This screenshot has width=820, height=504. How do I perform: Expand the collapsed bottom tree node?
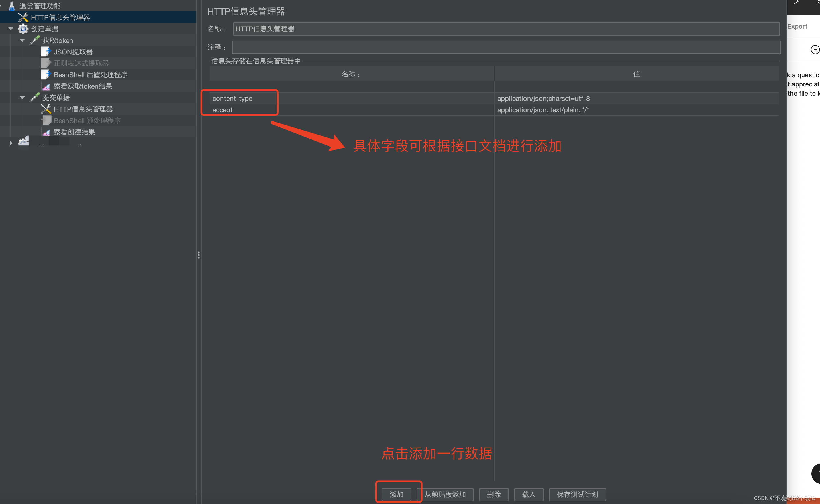[x=11, y=143]
